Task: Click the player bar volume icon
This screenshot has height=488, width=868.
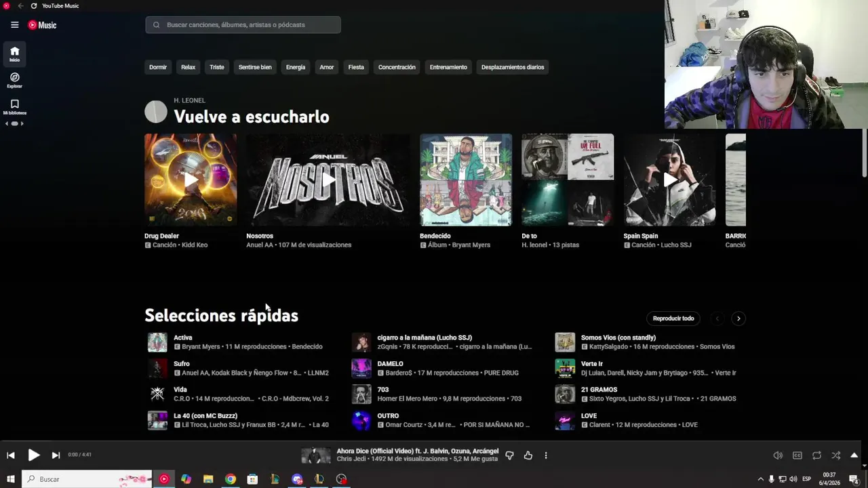Action: coord(778,455)
